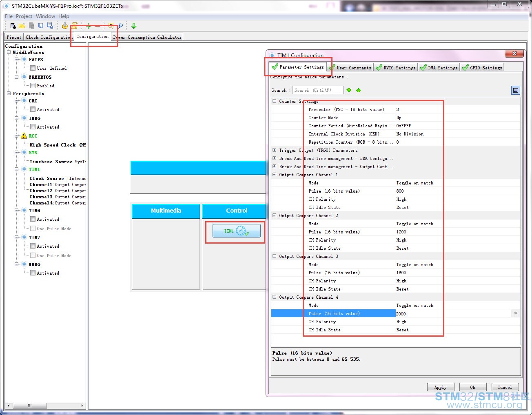This screenshot has width=532, height=415.
Task: Open the NVIC Settings tab
Action: coord(396,68)
